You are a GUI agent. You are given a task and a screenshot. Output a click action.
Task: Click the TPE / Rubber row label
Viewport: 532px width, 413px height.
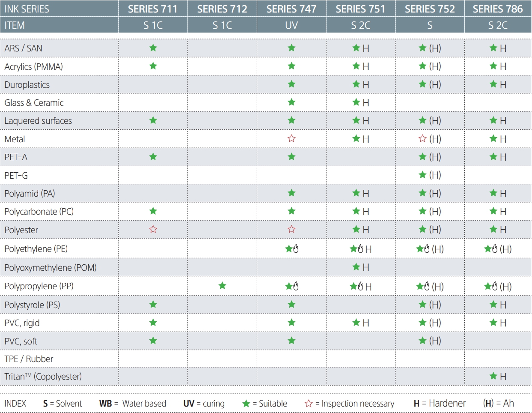pos(29,359)
